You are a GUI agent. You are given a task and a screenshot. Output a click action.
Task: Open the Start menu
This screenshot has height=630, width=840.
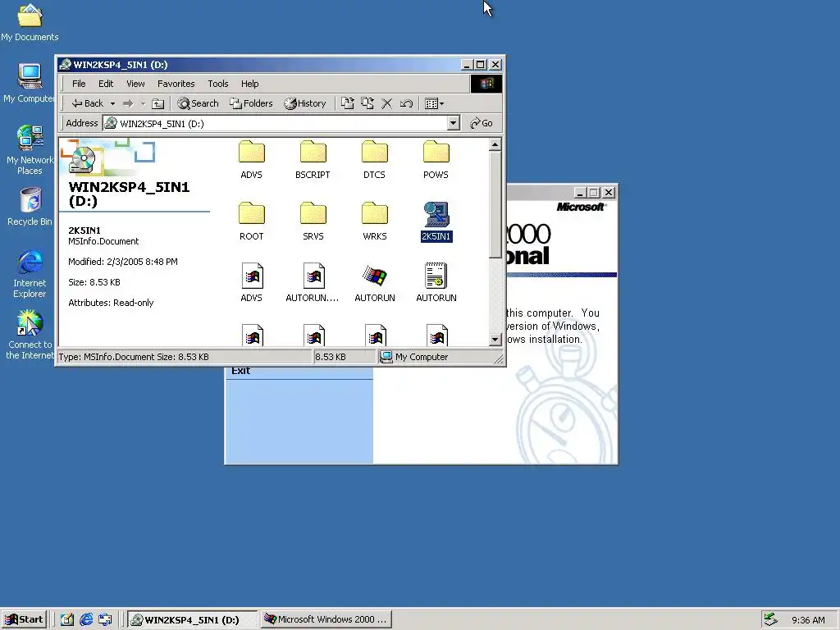(24, 619)
